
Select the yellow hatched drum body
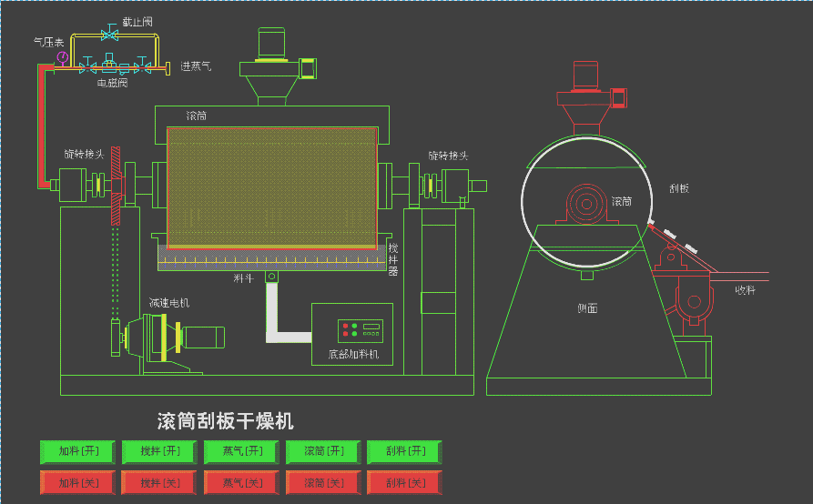point(272,187)
